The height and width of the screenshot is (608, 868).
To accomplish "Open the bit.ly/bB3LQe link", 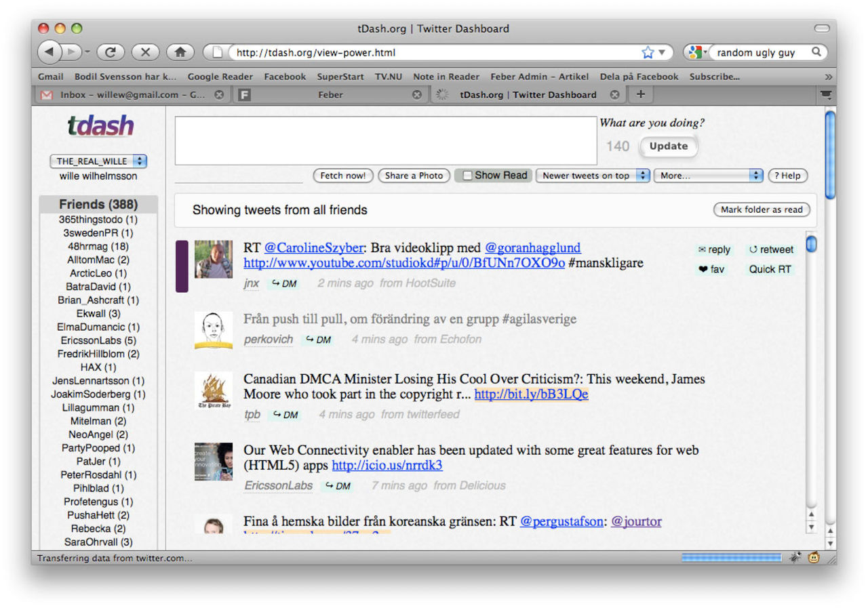I will (x=531, y=394).
